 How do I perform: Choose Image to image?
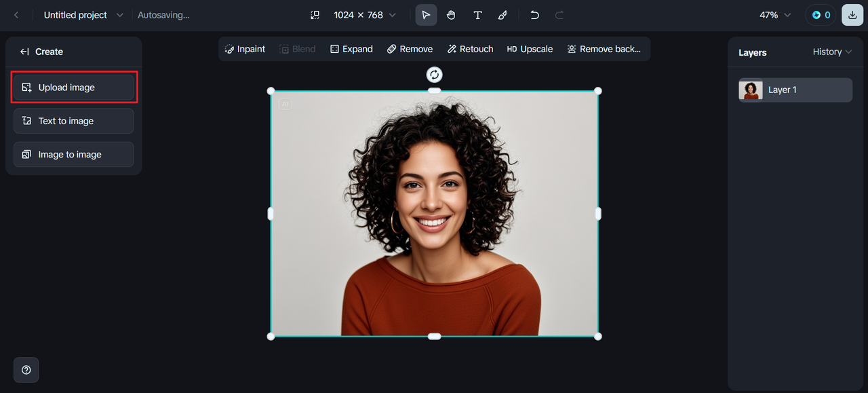(x=74, y=155)
